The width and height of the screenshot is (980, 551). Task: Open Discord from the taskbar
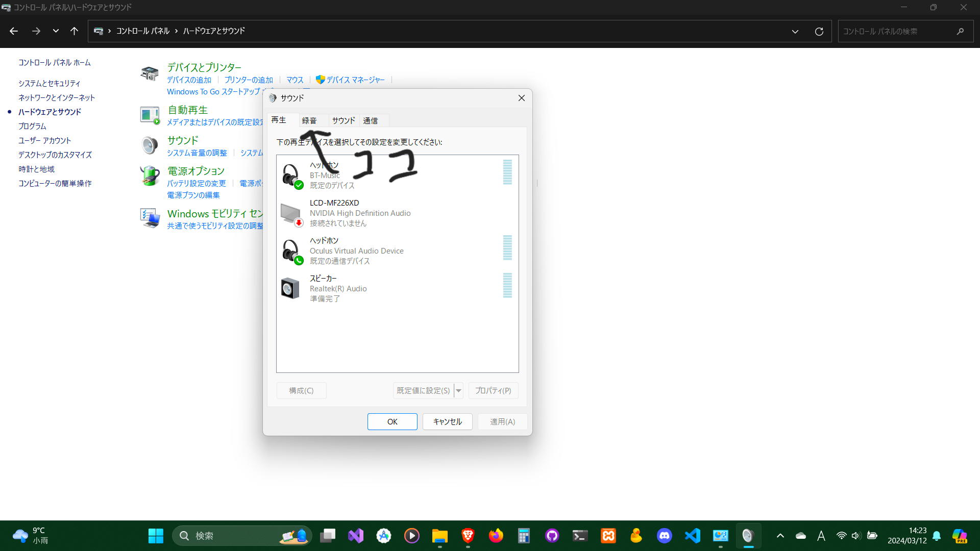(x=664, y=536)
